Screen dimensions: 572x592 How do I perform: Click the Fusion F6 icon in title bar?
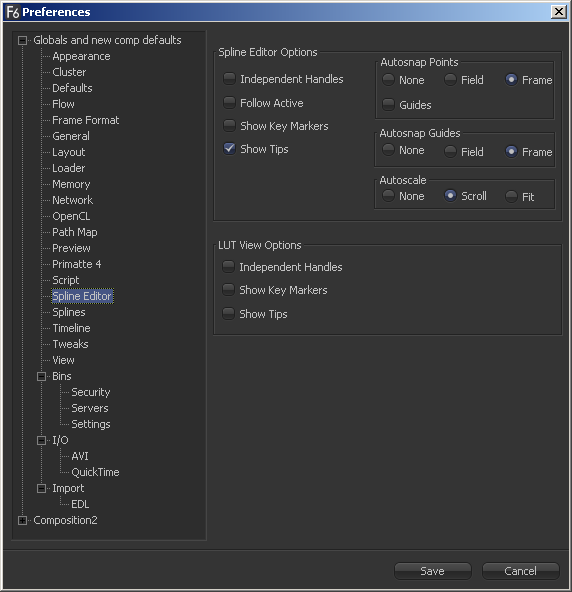[x=12, y=12]
